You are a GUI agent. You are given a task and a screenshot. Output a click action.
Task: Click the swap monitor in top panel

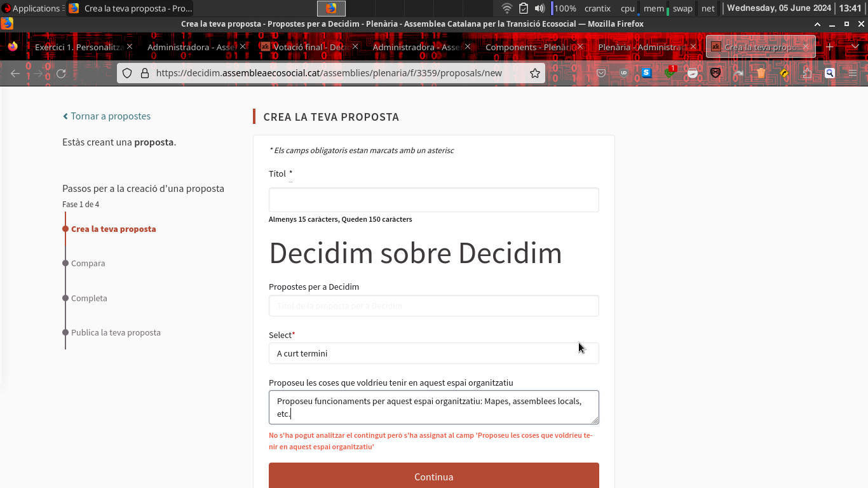[x=683, y=8]
